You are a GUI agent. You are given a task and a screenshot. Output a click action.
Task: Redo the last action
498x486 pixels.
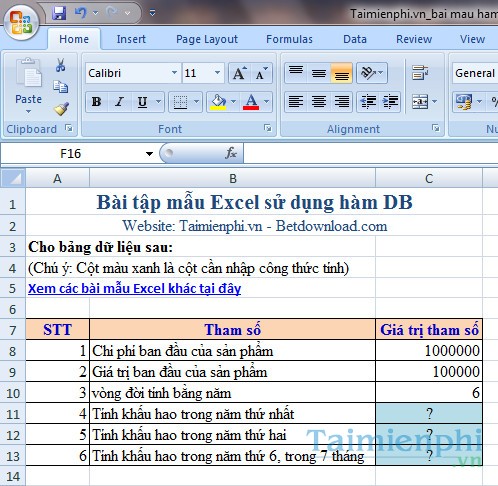click(112, 13)
